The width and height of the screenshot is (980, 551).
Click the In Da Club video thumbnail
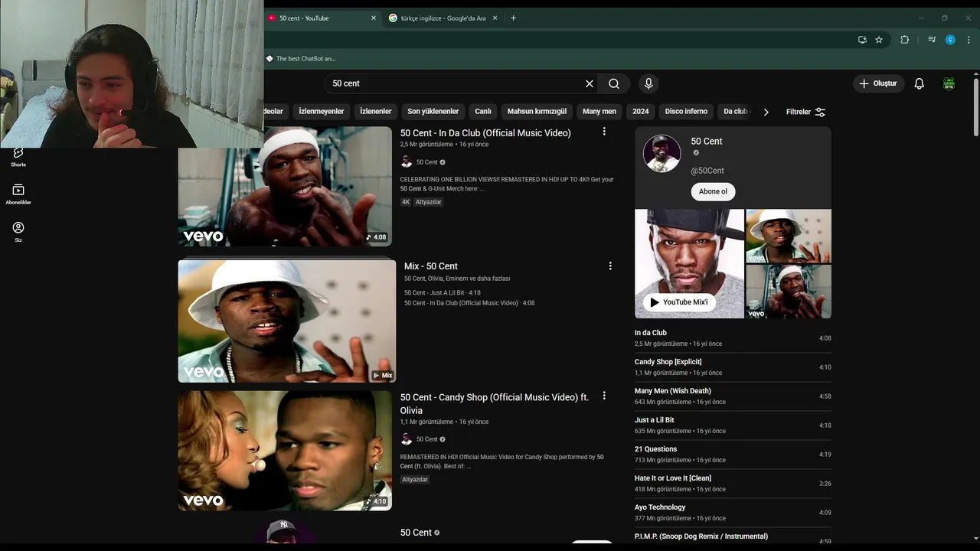click(x=285, y=187)
